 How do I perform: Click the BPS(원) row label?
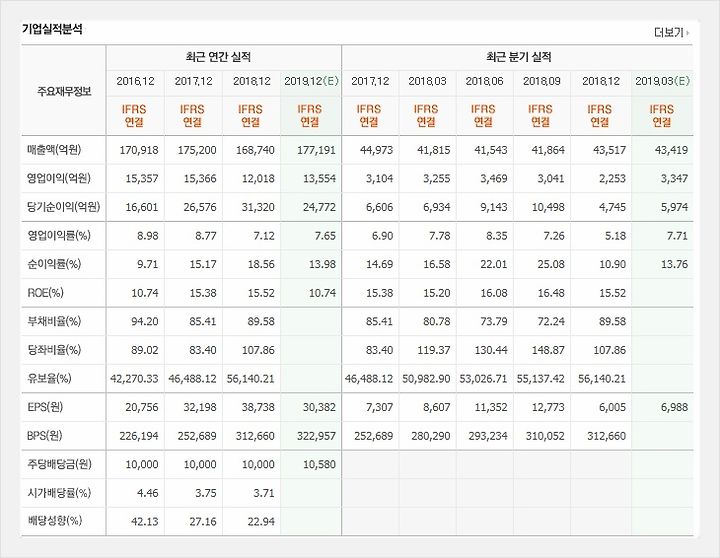[x=45, y=435]
